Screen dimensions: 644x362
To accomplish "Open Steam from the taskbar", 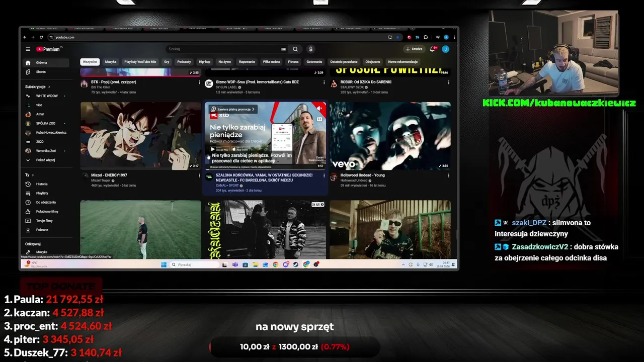I will click(296, 264).
